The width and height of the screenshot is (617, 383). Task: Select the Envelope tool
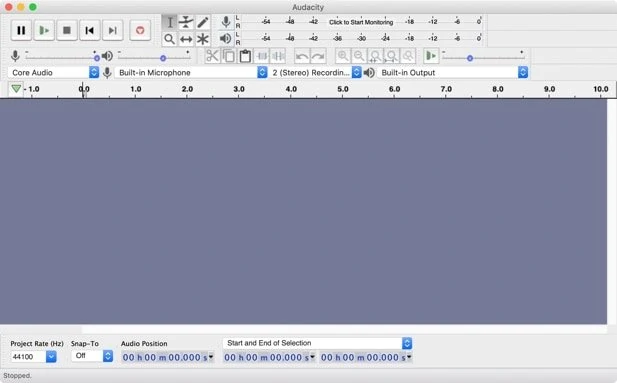coord(186,22)
